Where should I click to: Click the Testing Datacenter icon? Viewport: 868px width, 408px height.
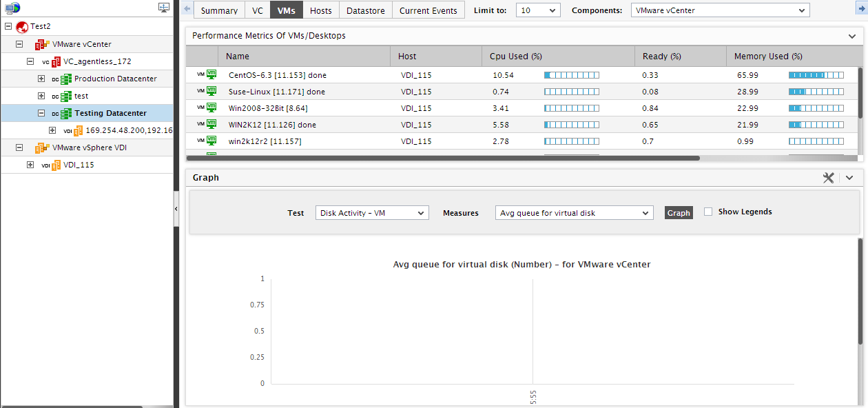coord(66,113)
